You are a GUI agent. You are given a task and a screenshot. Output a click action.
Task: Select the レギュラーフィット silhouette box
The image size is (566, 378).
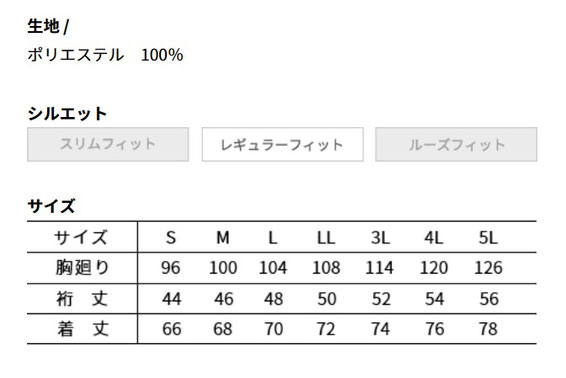tap(283, 144)
